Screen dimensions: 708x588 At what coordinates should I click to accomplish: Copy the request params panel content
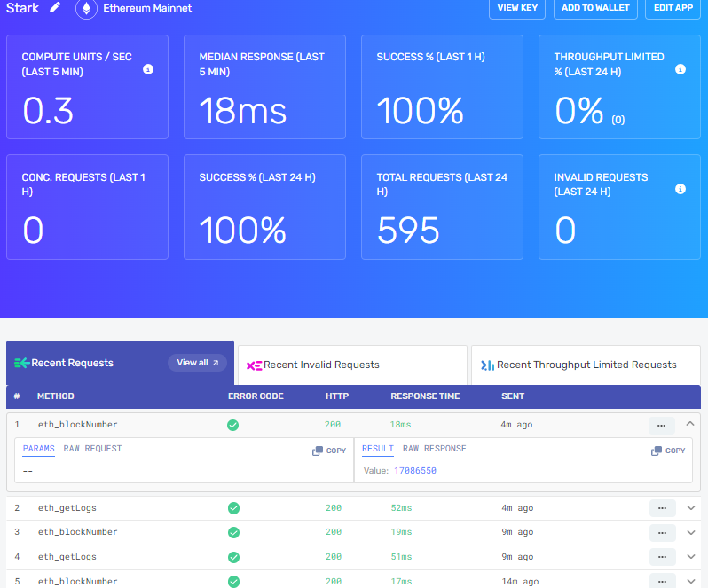329,451
